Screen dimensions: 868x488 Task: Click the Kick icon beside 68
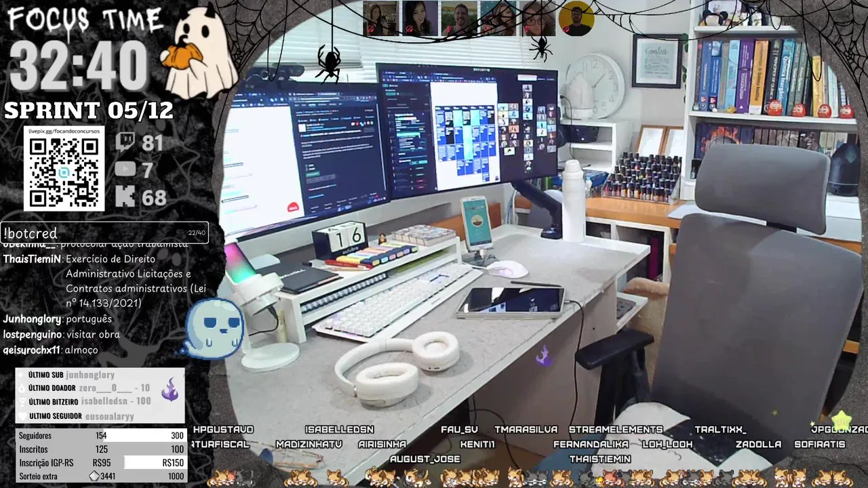click(x=125, y=197)
